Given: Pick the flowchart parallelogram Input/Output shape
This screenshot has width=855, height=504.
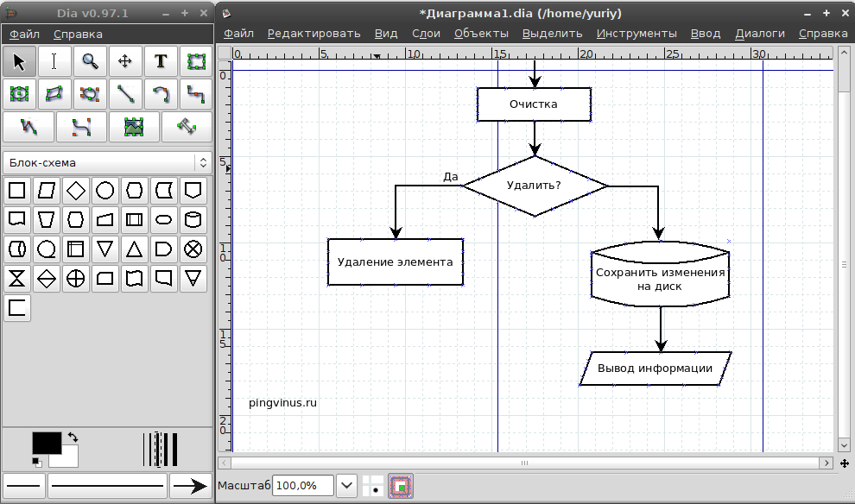Looking at the screenshot, I should (47, 191).
